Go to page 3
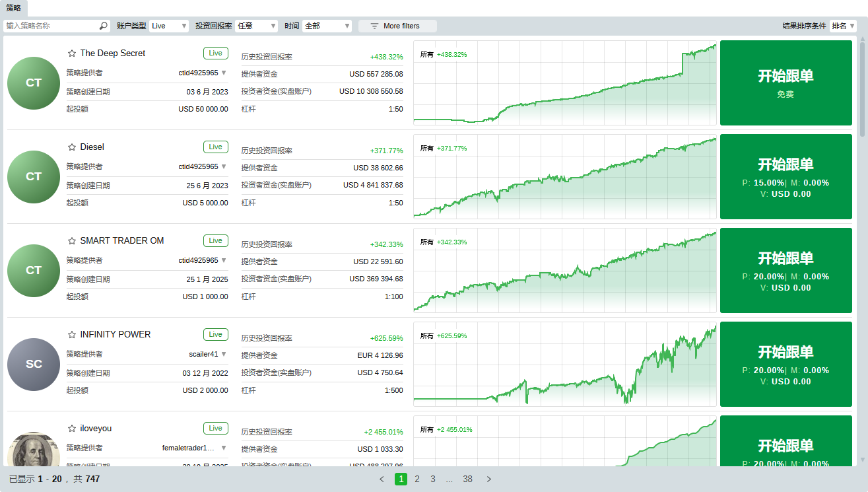 (x=433, y=479)
